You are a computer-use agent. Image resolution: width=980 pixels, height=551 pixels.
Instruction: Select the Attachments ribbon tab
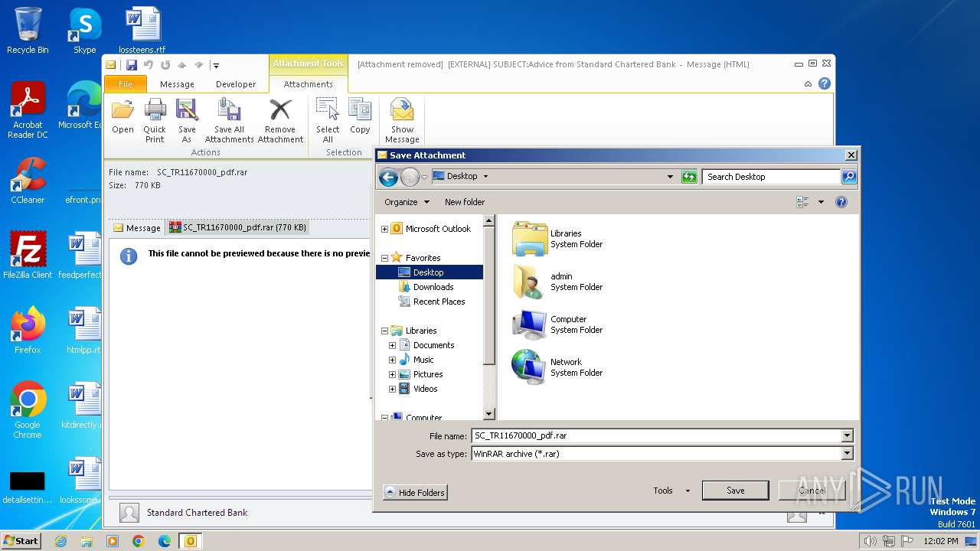308,84
